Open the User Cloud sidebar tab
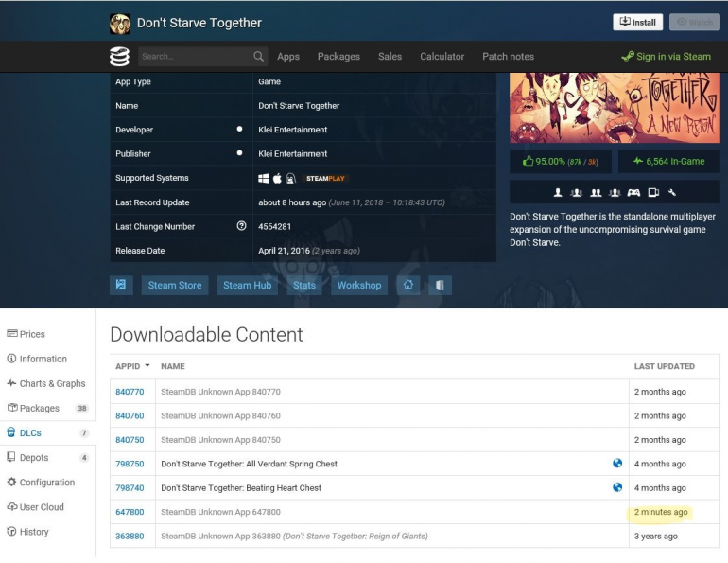The image size is (728, 563). click(x=48, y=507)
